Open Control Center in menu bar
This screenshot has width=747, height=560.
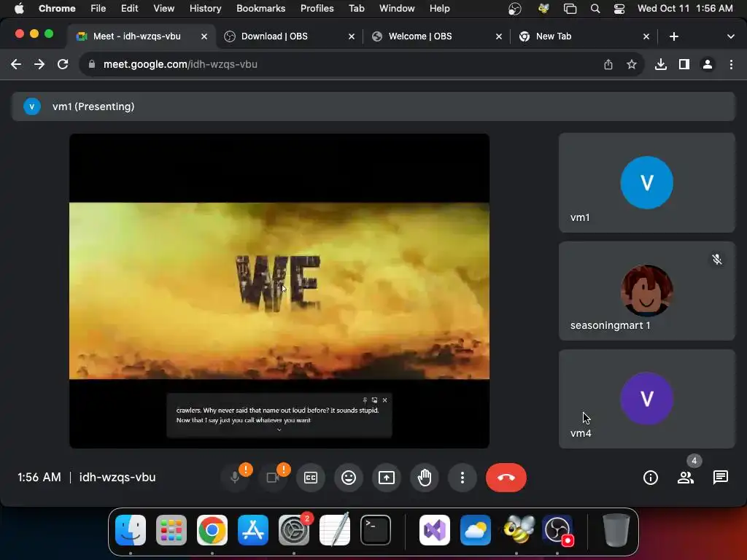click(619, 9)
